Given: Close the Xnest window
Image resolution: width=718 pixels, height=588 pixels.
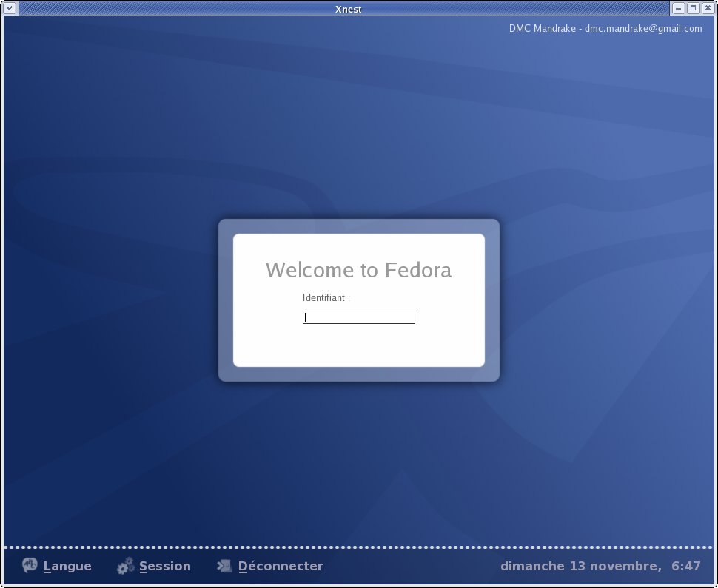Looking at the screenshot, I should tap(708, 8).
